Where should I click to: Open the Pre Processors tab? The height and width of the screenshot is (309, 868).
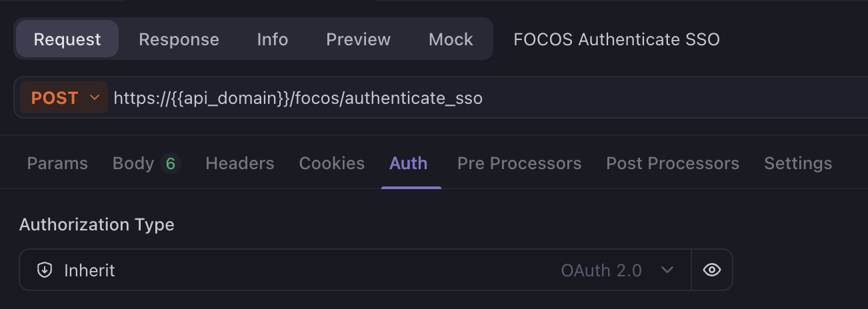point(519,163)
